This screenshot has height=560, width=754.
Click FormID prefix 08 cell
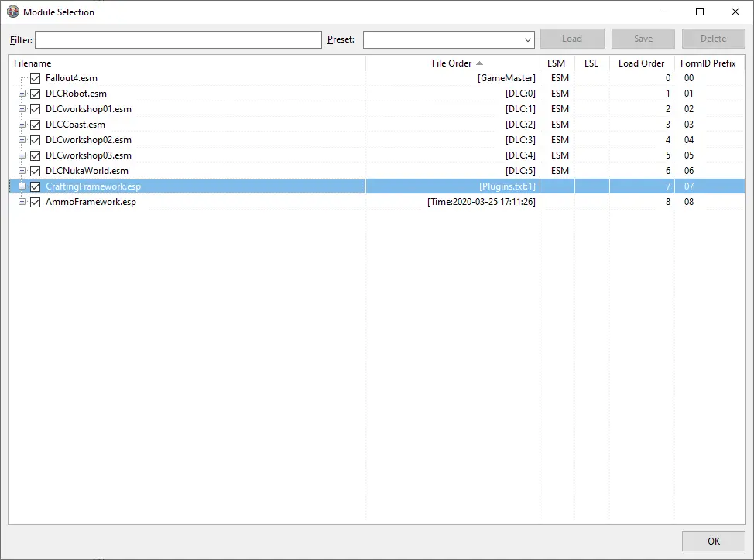(689, 202)
